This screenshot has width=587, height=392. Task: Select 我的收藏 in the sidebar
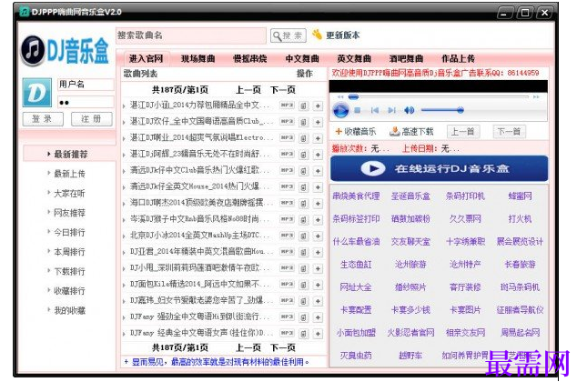pyautogui.click(x=70, y=310)
